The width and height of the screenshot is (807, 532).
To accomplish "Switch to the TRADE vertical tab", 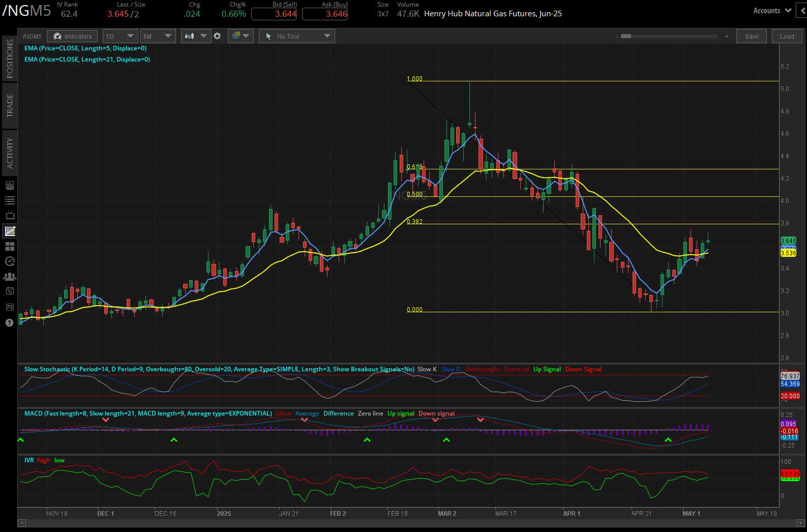I will [10, 105].
